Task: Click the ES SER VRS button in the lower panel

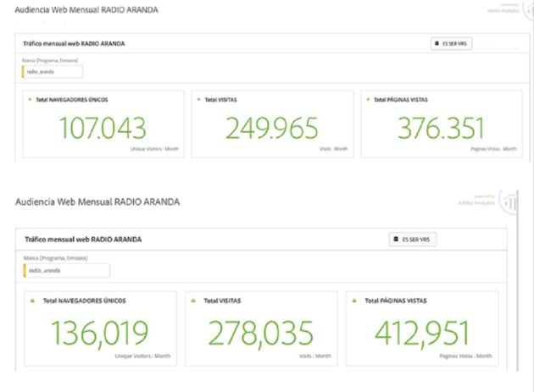Action: click(413, 240)
